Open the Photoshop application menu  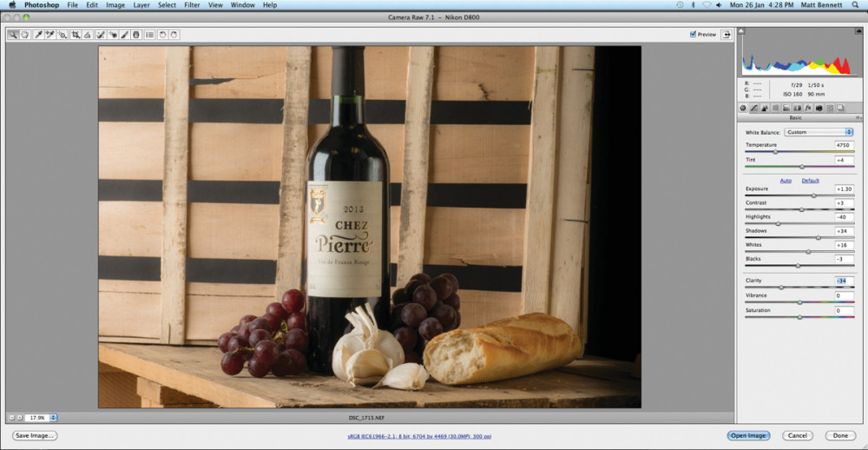tap(41, 5)
